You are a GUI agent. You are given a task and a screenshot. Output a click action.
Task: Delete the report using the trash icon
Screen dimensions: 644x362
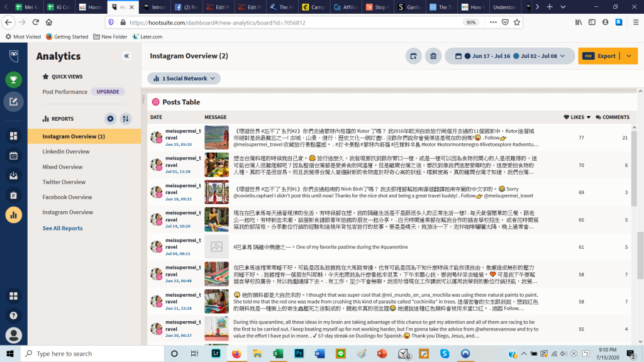coord(433,56)
